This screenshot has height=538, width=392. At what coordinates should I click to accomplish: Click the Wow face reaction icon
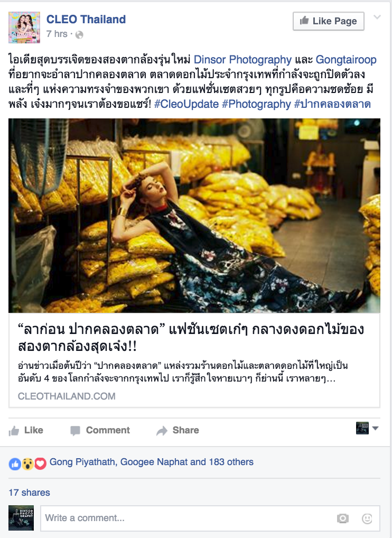click(27, 464)
